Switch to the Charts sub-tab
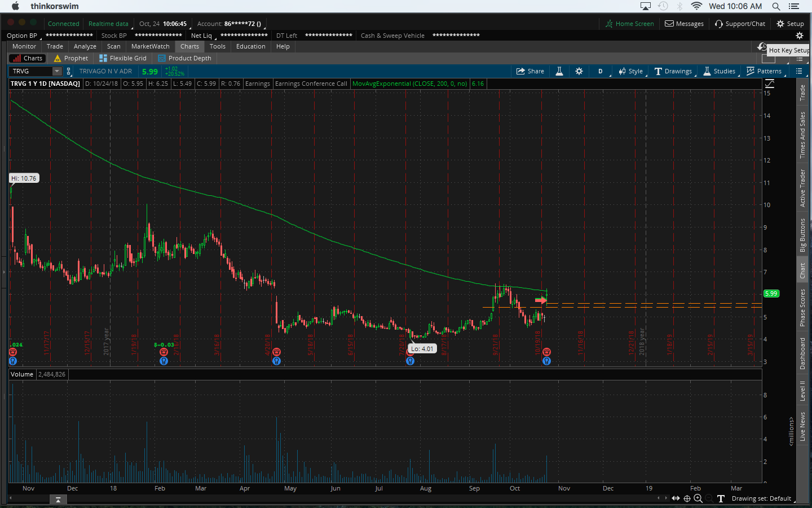This screenshot has width=812, height=508. point(27,58)
